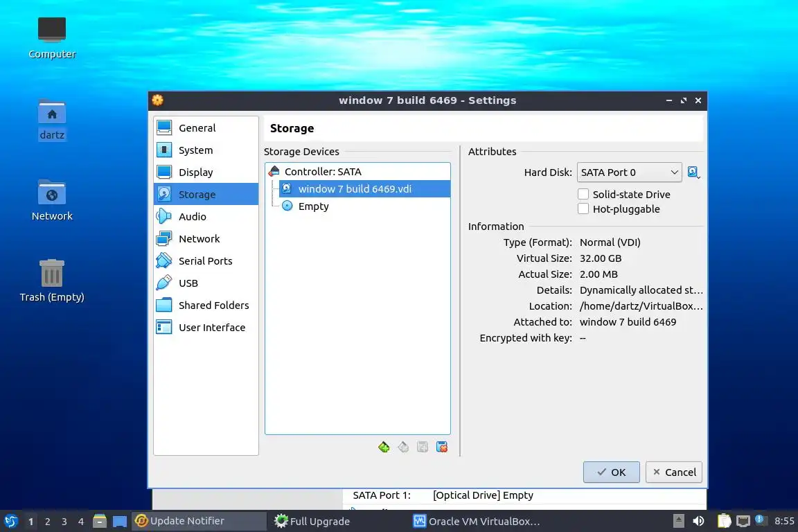Go to Serial Ports settings
Screen dimensions: 798x532
coord(206,260)
